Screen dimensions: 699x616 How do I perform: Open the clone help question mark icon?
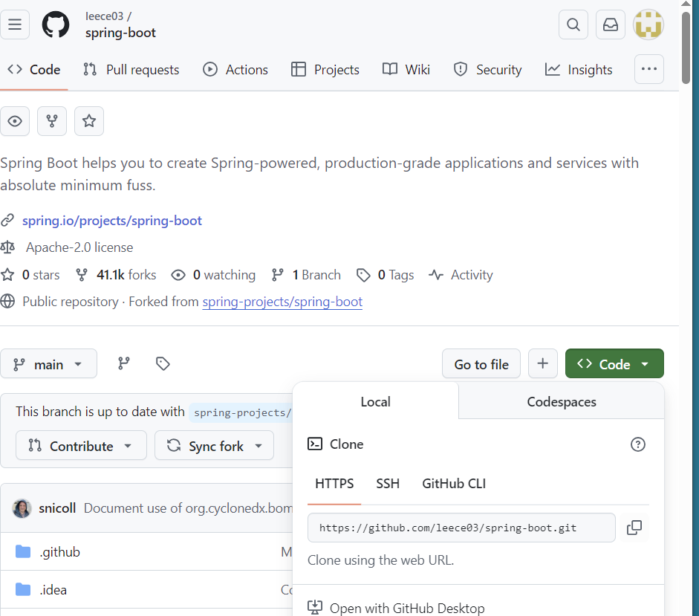(637, 444)
